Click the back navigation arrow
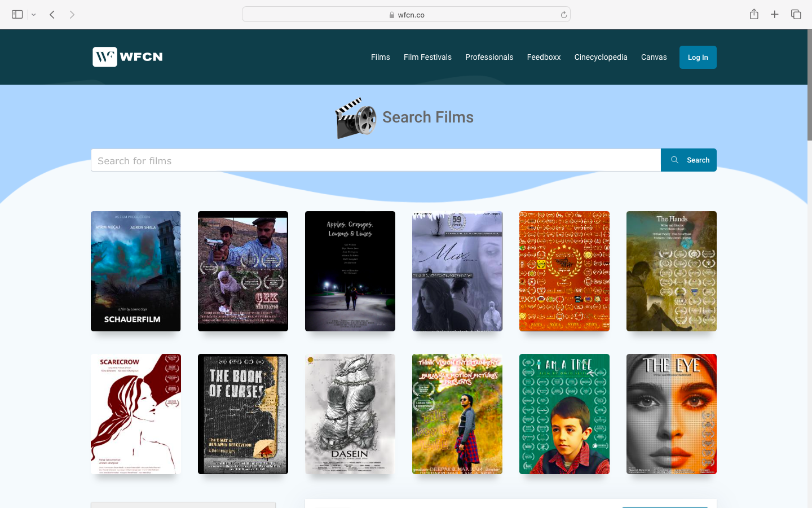 coord(52,14)
